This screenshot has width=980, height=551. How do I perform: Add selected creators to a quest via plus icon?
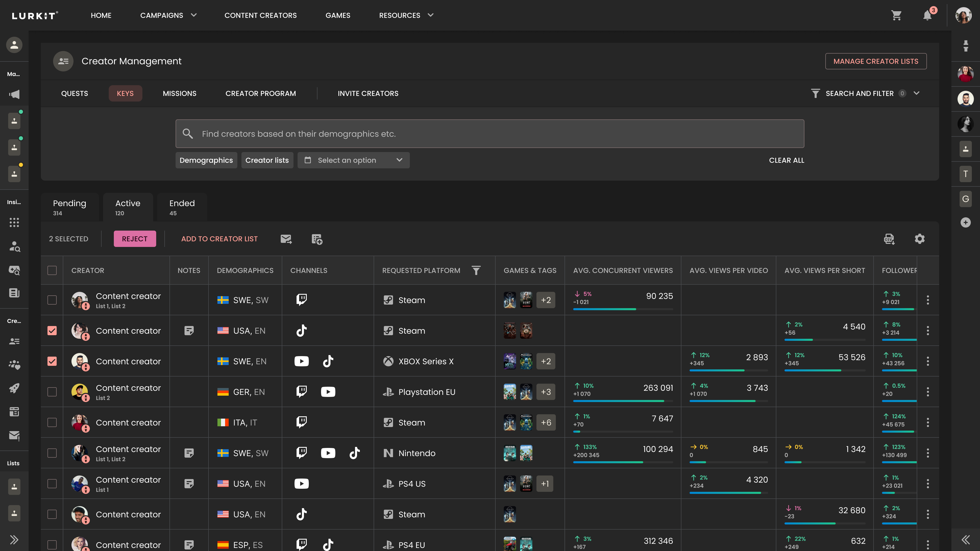(x=317, y=239)
